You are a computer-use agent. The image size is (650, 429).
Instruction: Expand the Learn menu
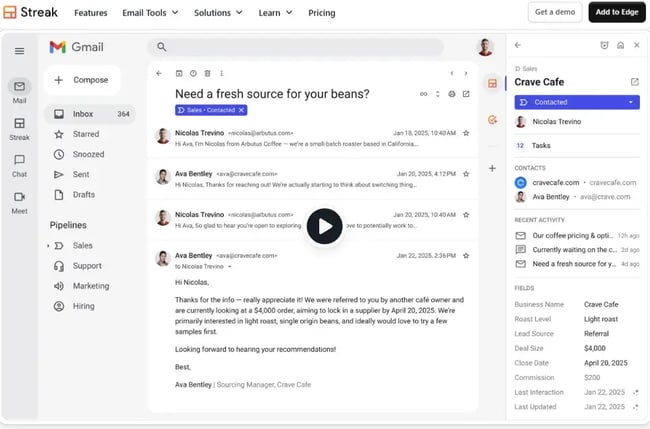coord(275,13)
